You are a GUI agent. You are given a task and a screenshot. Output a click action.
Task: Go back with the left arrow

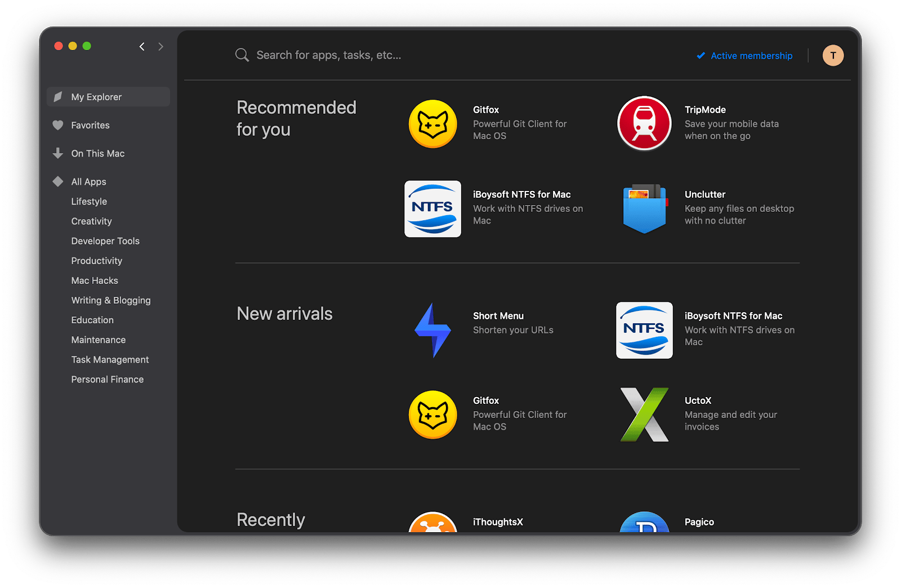coord(142,47)
